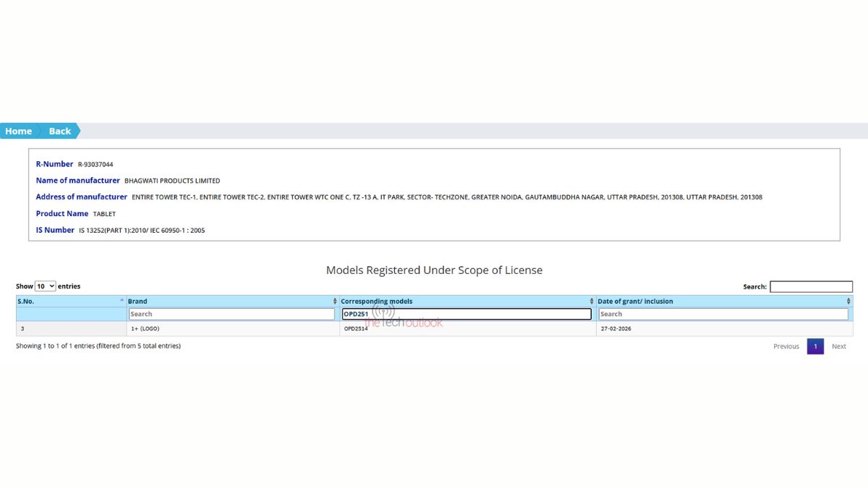Click the 1+ (LOGO) brand cell

(x=145, y=328)
